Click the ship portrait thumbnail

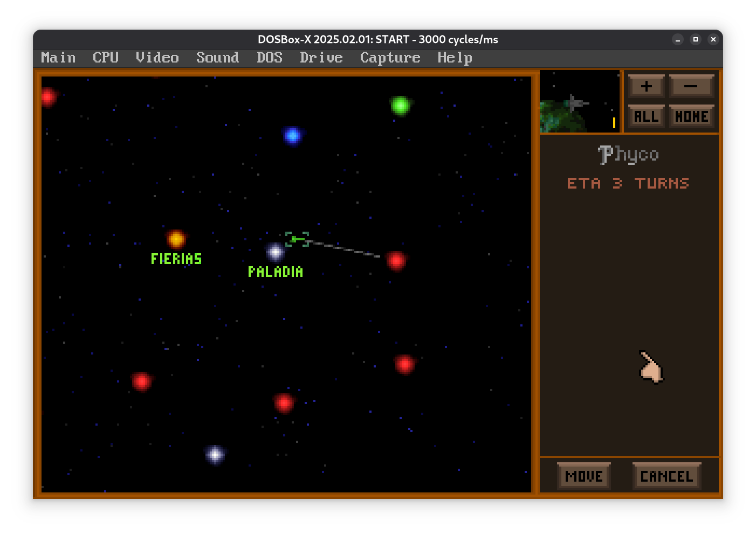coord(575,102)
